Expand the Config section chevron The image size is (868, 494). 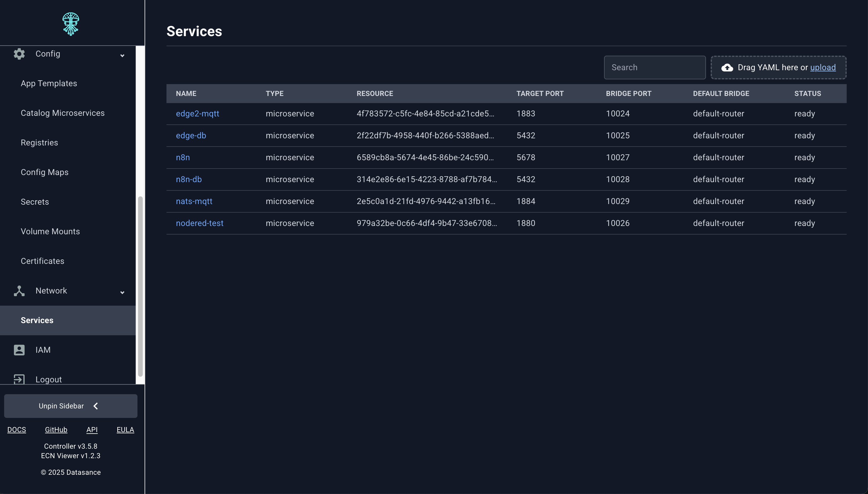[x=122, y=55]
